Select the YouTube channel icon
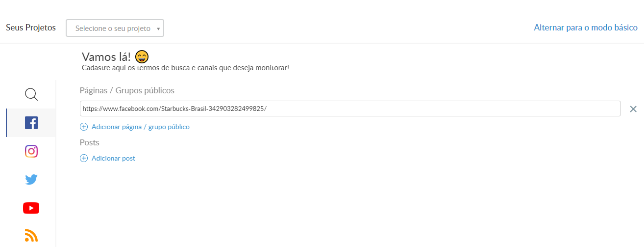Viewport: 644px width, 247px height. click(x=31, y=208)
